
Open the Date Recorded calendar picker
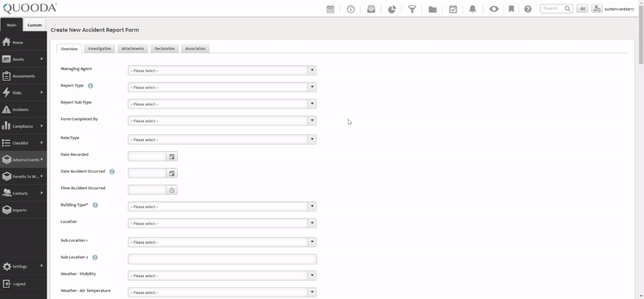coord(172,156)
